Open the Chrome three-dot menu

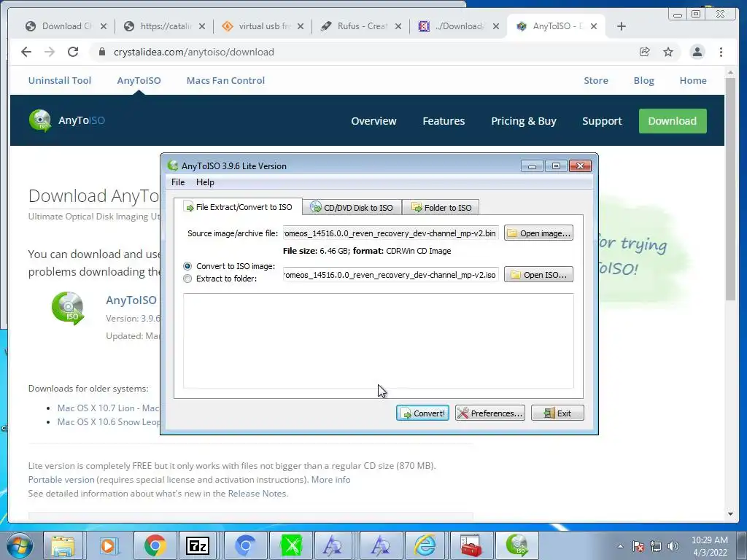click(x=721, y=52)
